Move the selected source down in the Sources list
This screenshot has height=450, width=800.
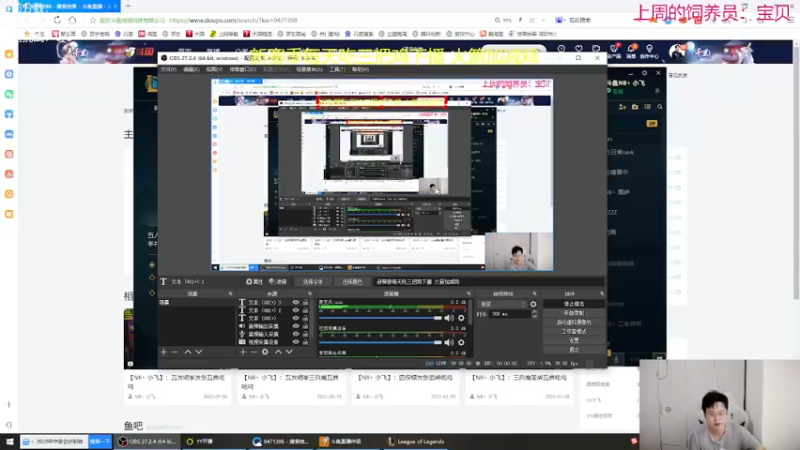point(289,352)
